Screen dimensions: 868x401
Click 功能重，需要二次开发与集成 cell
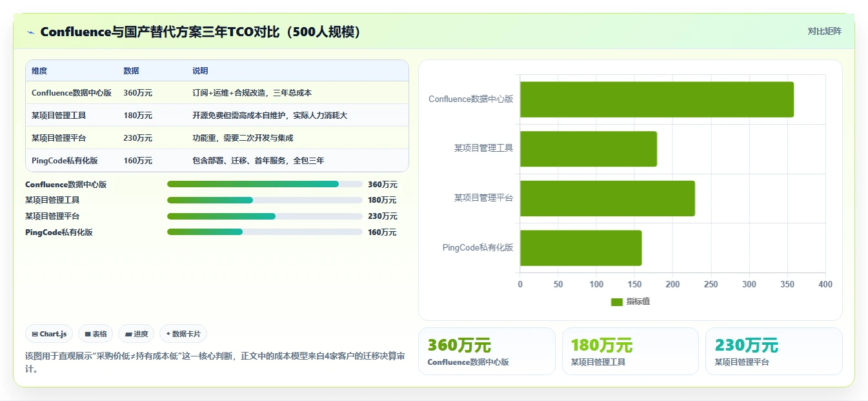[243, 138]
